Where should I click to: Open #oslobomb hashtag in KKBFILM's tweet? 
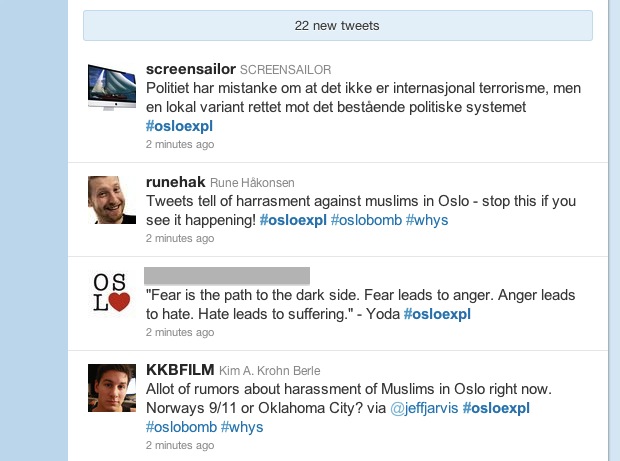click(x=181, y=427)
